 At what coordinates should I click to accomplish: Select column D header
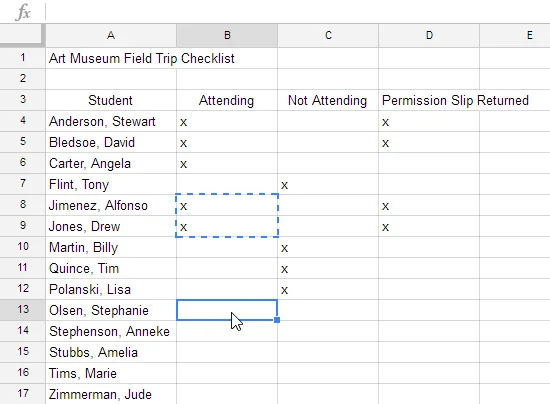pos(429,35)
